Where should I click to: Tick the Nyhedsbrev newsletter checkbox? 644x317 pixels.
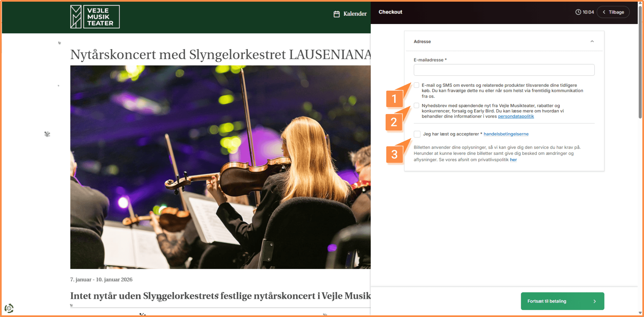pyautogui.click(x=417, y=105)
